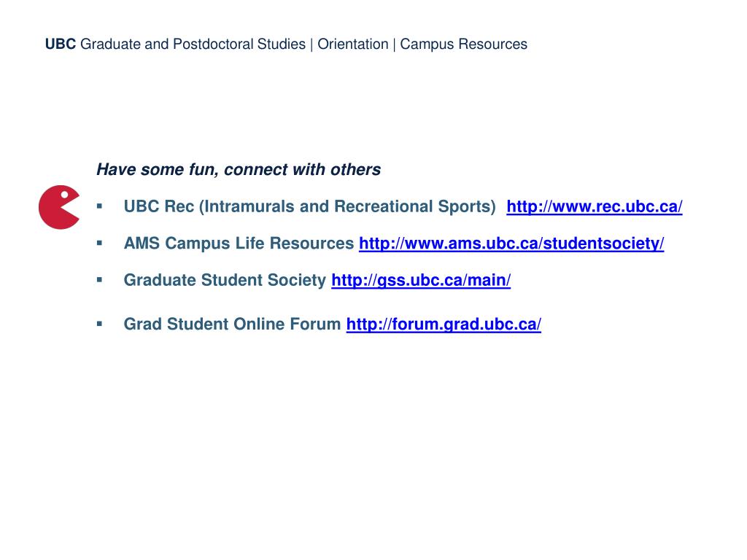Click the 'Graduate Student Society' label
Image resolution: width=747 pixels, height=560 pixels.
(x=225, y=280)
